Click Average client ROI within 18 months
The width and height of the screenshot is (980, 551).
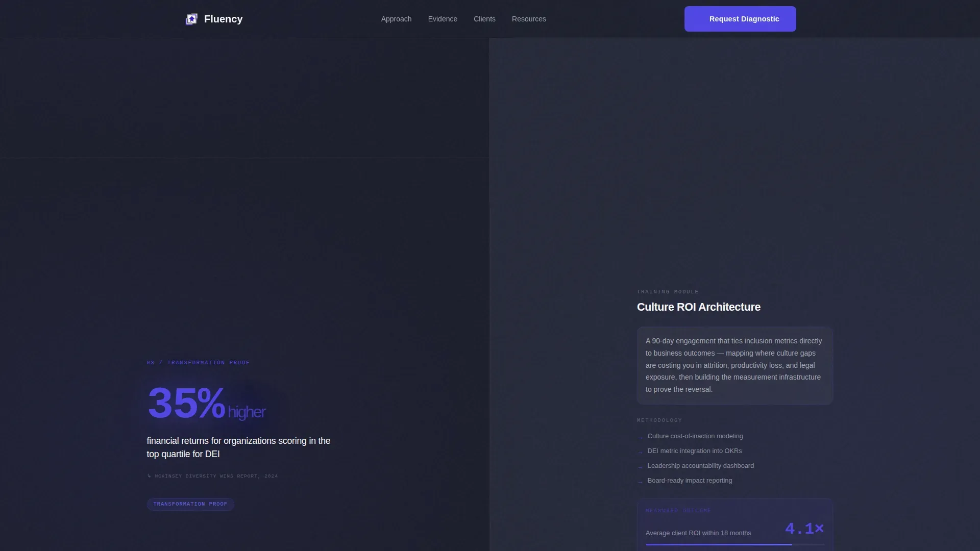[698, 533]
